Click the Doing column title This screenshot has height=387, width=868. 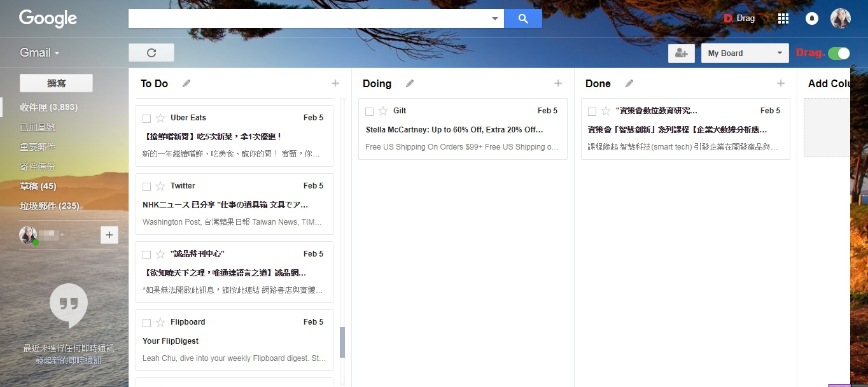(377, 83)
